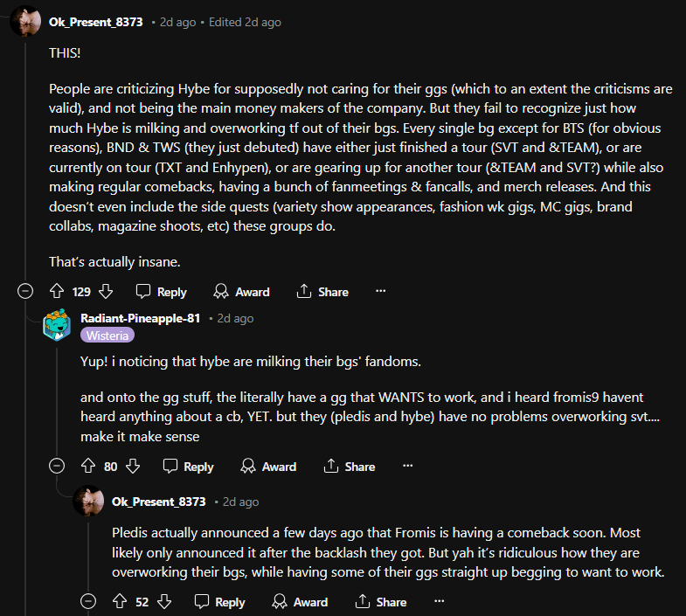Image resolution: width=686 pixels, height=616 pixels.
Task: Downvote the reply with 52 points
Action: coord(163,602)
